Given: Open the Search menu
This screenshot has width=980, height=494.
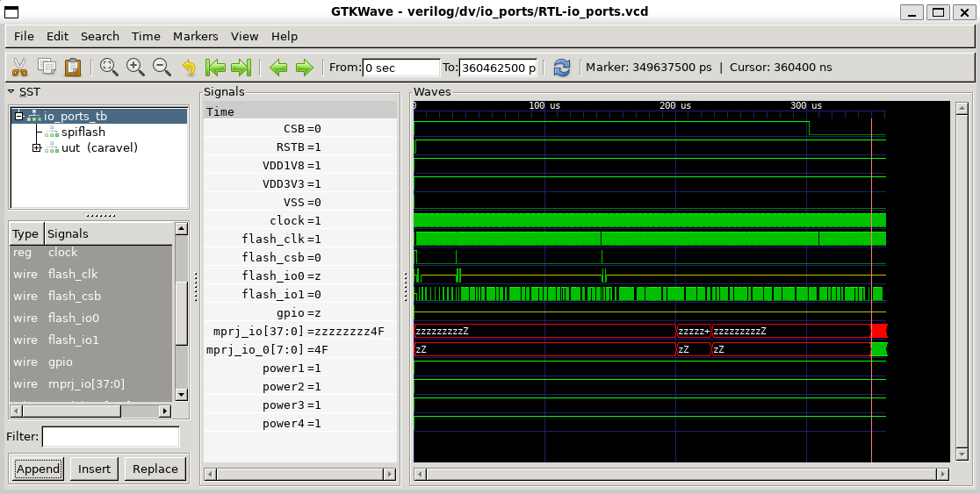Looking at the screenshot, I should 100,36.
